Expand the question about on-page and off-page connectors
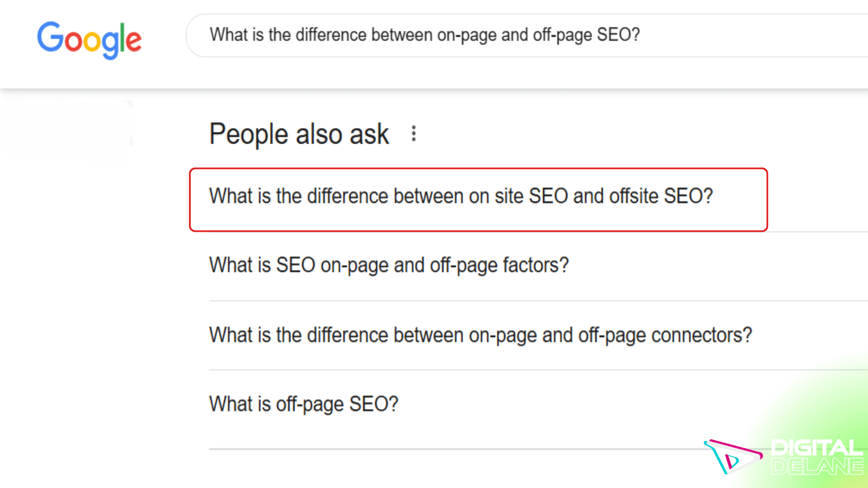This screenshot has height=488, width=868. (480, 335)
